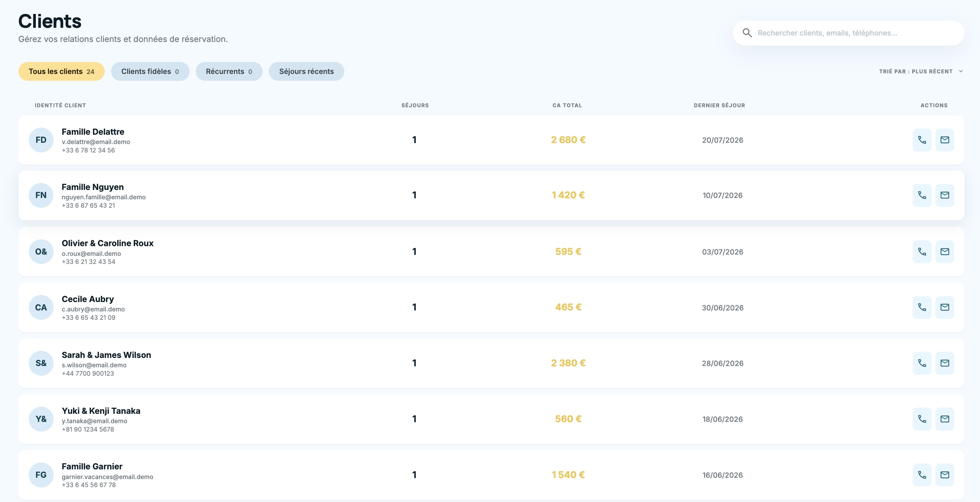980x502 pixels.
Task: Open the FD avatar for Famille Delattre
Action: tap(41, 140)
